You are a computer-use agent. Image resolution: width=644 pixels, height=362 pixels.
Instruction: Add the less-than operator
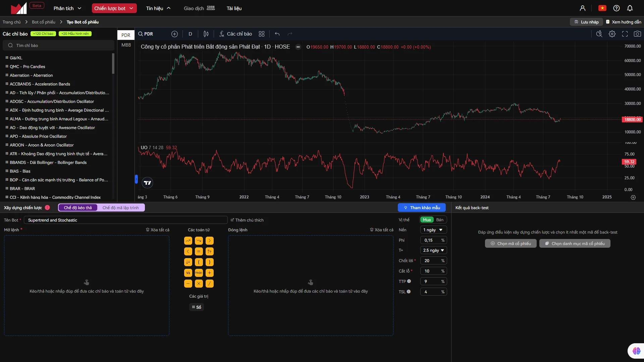pos(188,251)
